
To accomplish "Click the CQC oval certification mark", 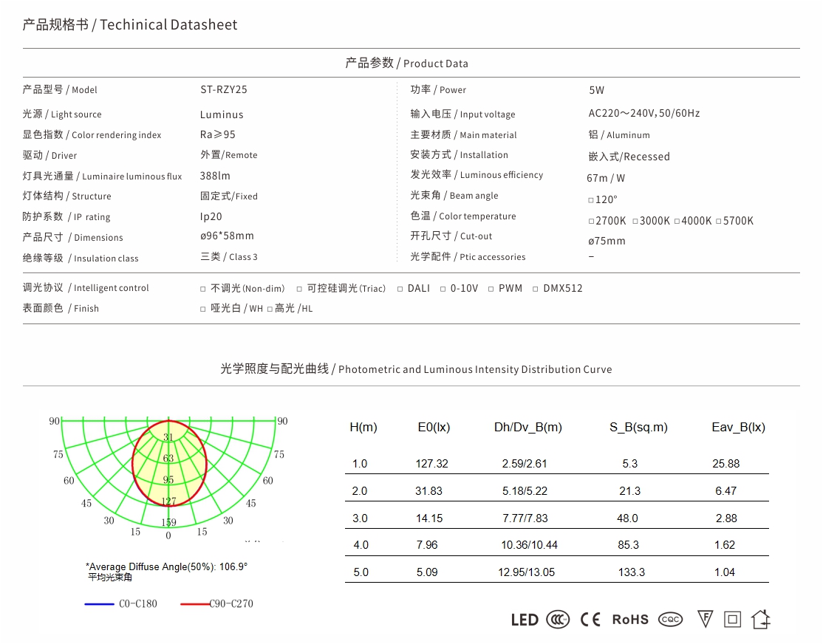I will point(671,620).
